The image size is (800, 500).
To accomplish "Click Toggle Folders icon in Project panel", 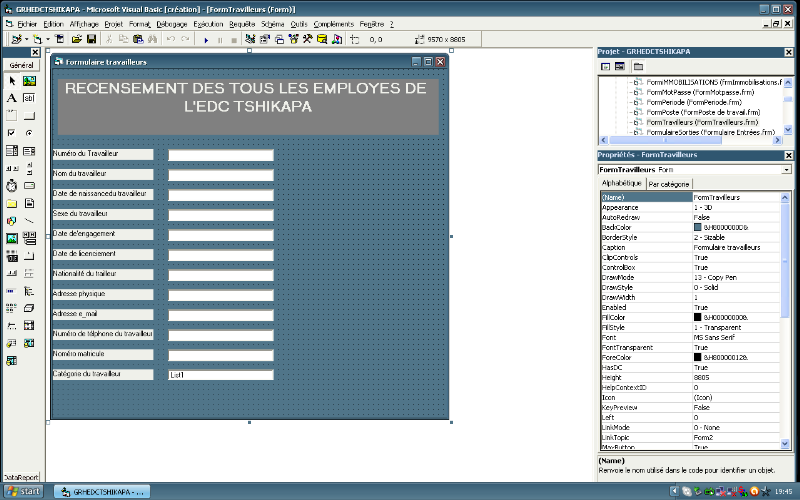I will (x=636, y=66).
